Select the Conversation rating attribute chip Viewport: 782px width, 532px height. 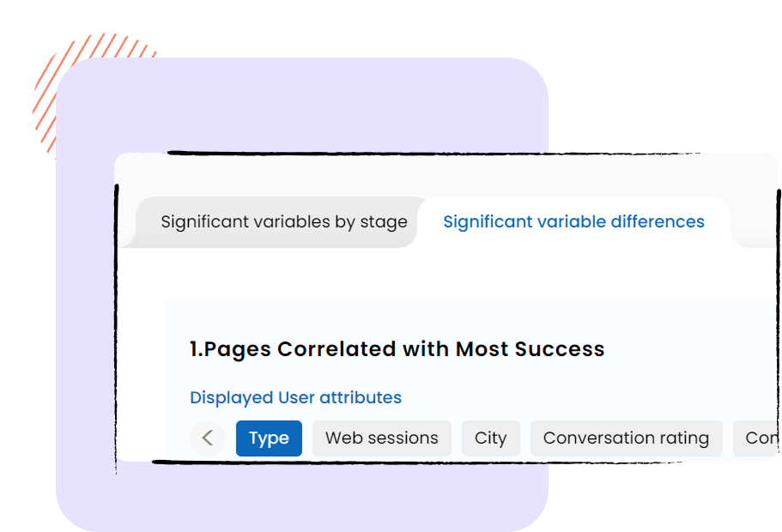click(626, 438)
